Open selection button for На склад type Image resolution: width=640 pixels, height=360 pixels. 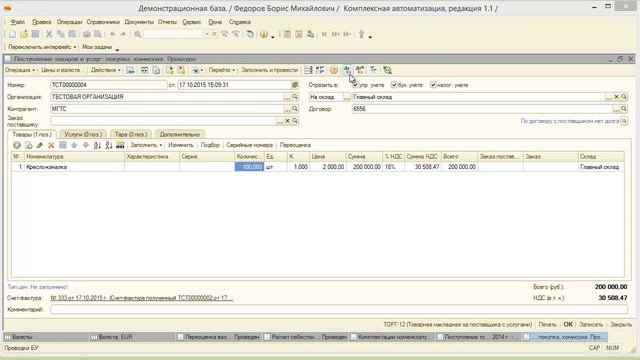(347, 97)
